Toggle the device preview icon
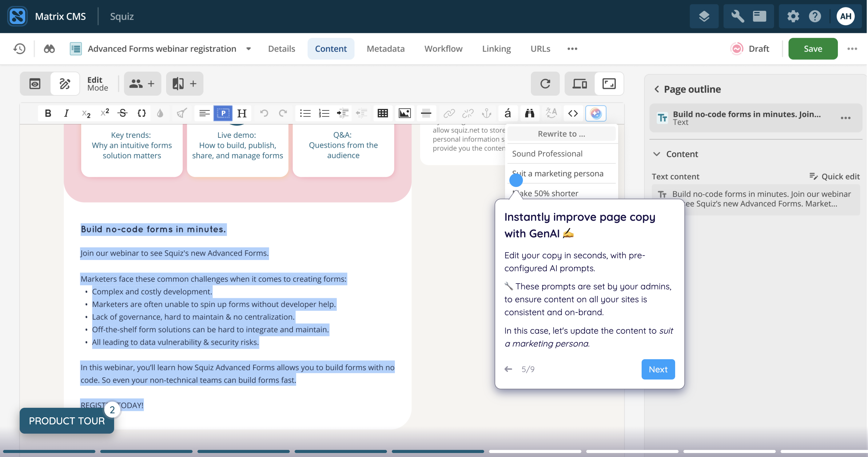Screen dimensions: 868x457 pos(579,84)
